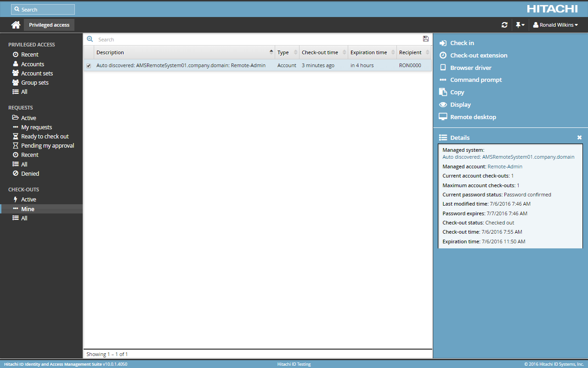
Task: Switch to the Privileged access tab
Action: 49,24
